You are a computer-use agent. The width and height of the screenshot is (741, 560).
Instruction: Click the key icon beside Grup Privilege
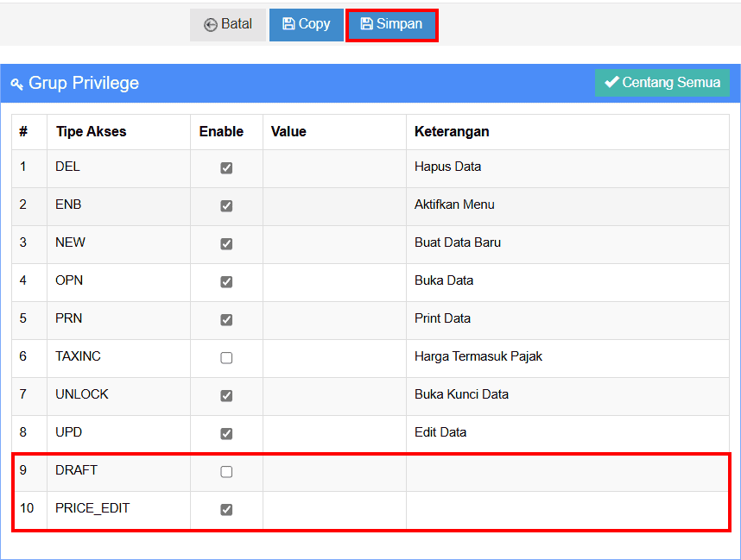coord(16,84)
